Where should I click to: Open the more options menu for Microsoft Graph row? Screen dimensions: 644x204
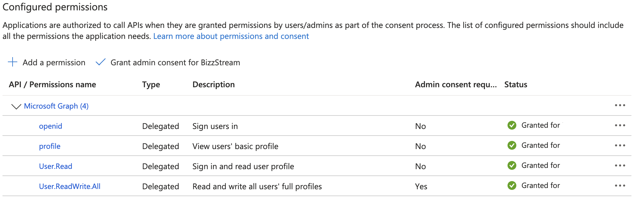620,105
